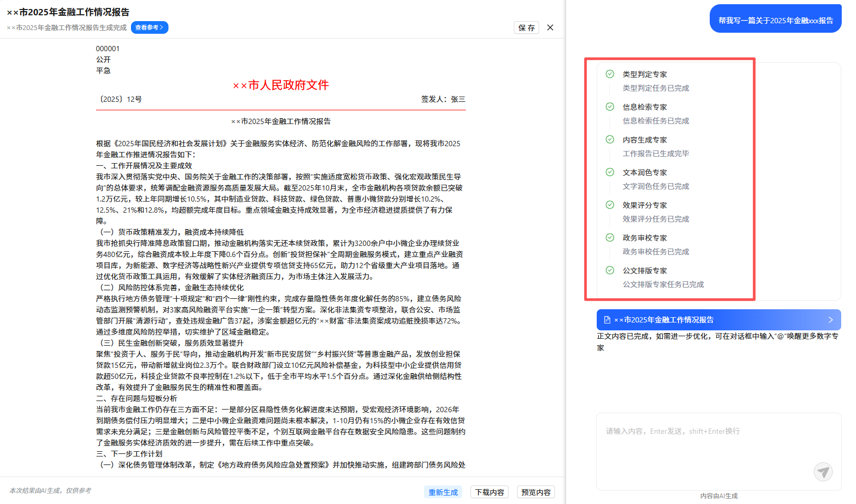The height and width of the screenshot is (504, 856).
Task: Expand report card using right chevron
Action: tap(830, 320)
